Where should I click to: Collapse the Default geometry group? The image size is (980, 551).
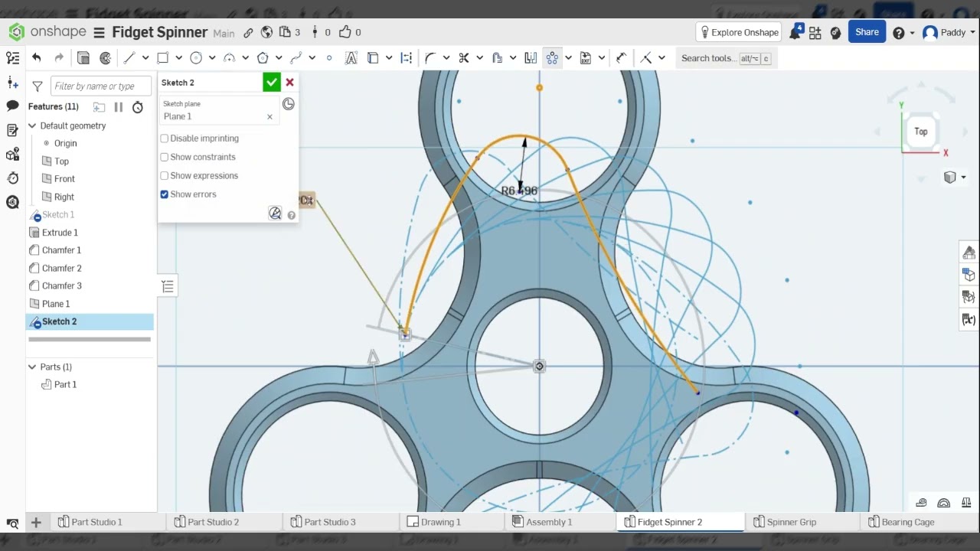coord(32,126)
